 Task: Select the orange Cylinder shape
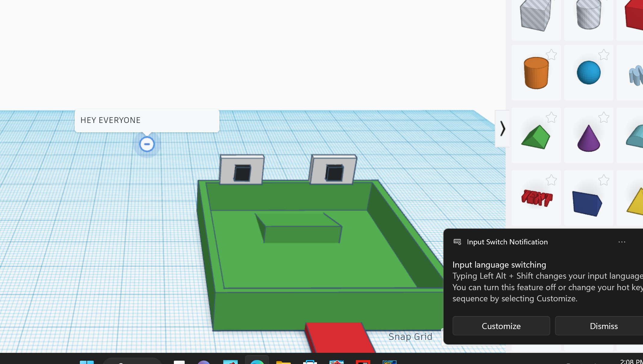point(536,72)
